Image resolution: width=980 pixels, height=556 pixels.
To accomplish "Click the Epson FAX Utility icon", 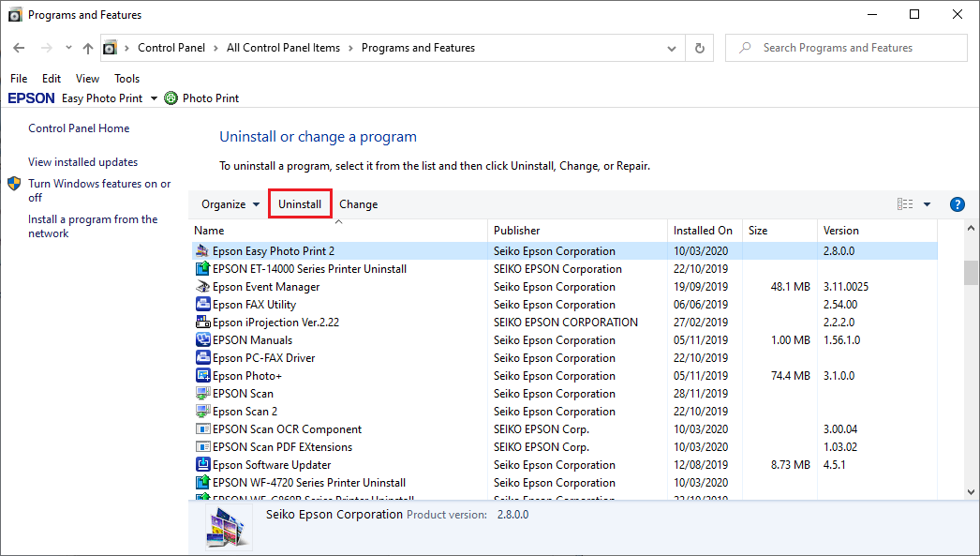I will coord(201,305).
